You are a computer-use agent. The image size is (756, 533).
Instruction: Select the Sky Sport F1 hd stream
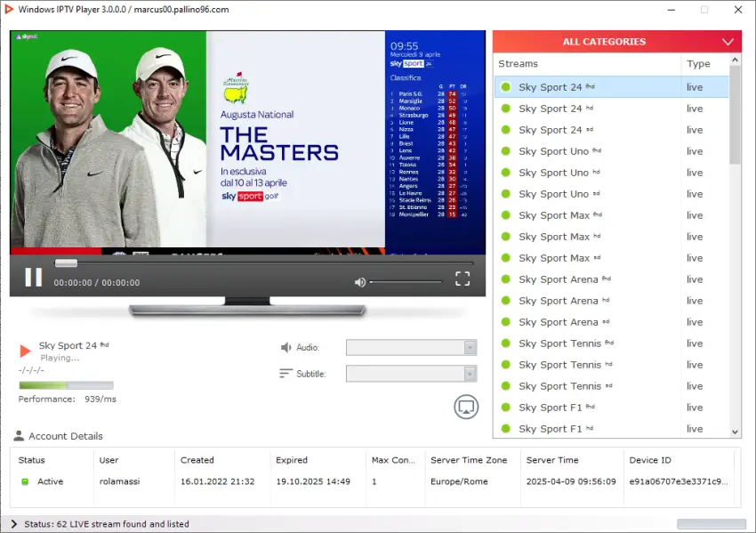point(611,428)
